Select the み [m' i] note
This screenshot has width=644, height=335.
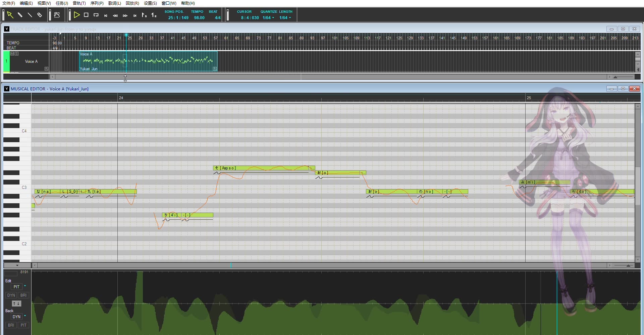click(544, 182)
